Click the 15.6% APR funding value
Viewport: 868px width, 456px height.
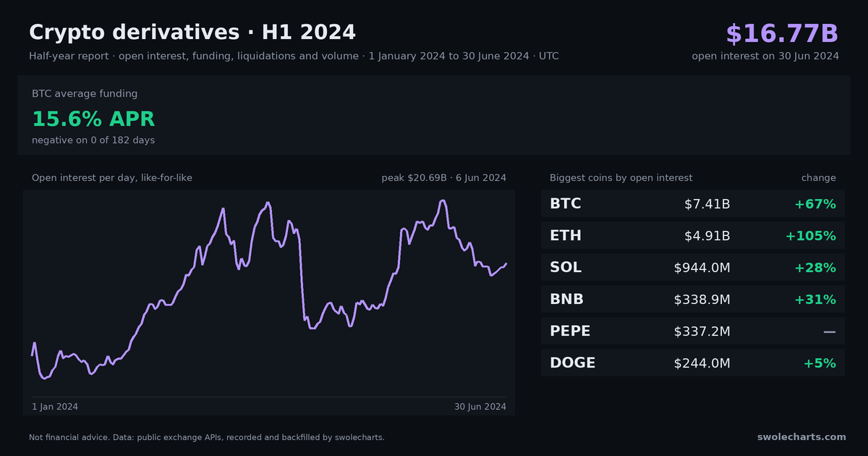pyautogui.click(x=93, y=119)
